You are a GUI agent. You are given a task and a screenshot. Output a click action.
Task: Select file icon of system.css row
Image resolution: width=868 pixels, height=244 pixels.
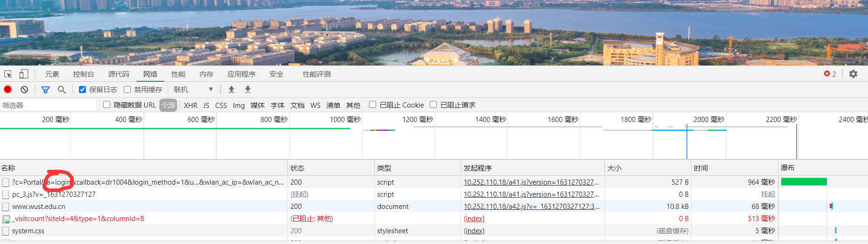[6, 231]
